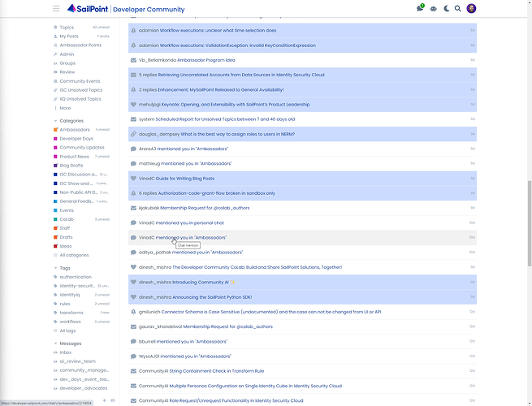Click the Review flag icon
Viewport: 532px width, 406px height.
[55, 72]
